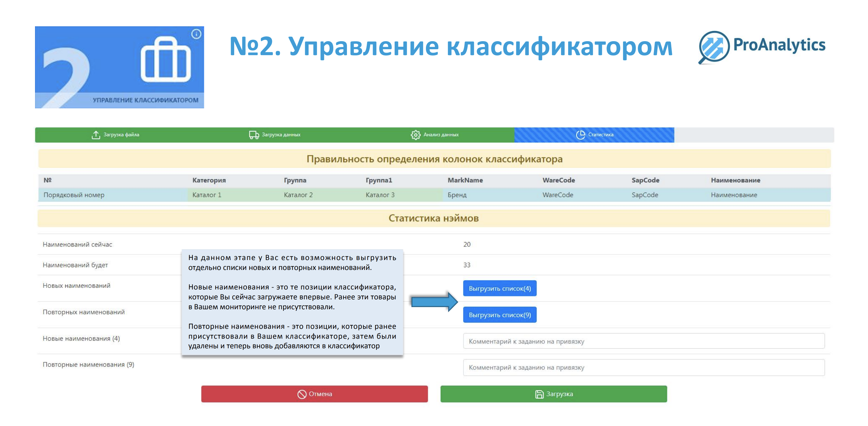The image size is (868, 426).
Task: Click the Группа1 column header
Action: click(379, 180)
